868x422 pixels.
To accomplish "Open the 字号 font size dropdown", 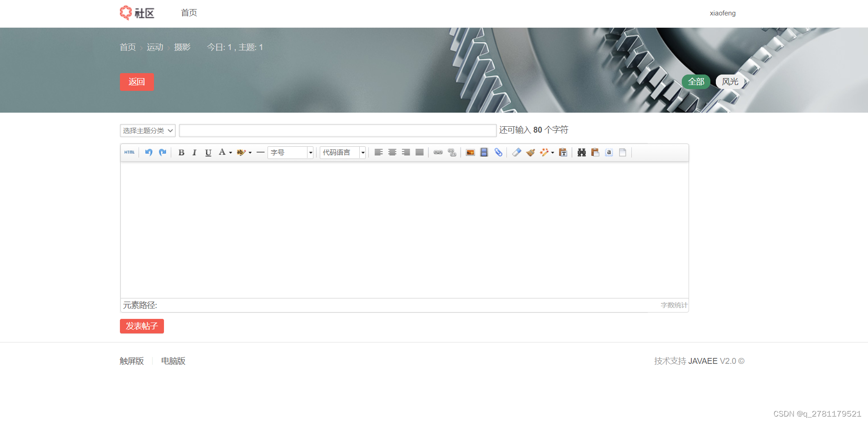I will point(291,153).
